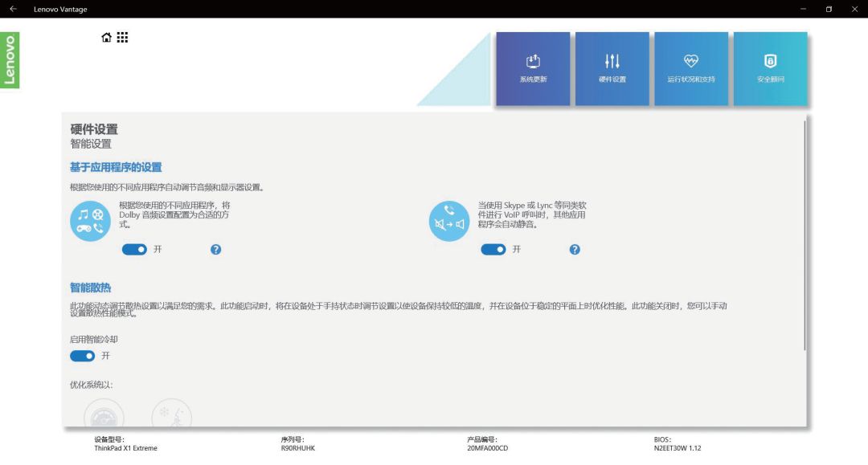Click the Dolby audio music note icon
This screenshot has height=465, width=868.
(x=90, y=220)
